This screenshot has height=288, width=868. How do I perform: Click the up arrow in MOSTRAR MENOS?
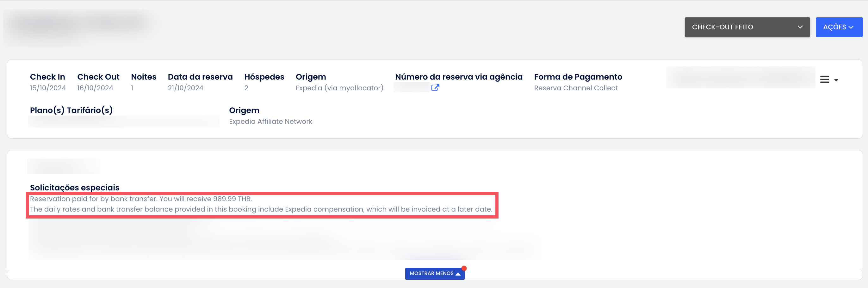pos(458,274)
